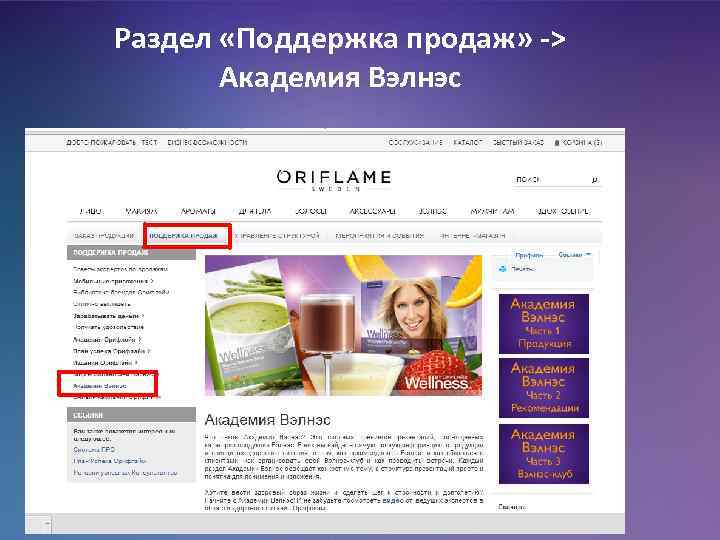Open the Ссылки dropdown
This screenshot has width=720, height=540.
click(574, 254)
